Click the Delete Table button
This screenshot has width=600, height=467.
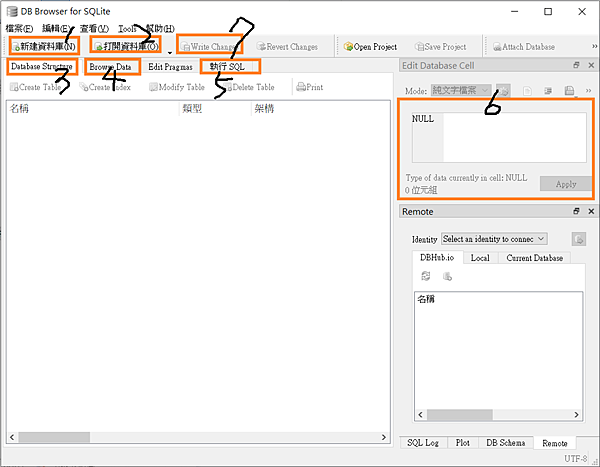click(x=249, y=87)
